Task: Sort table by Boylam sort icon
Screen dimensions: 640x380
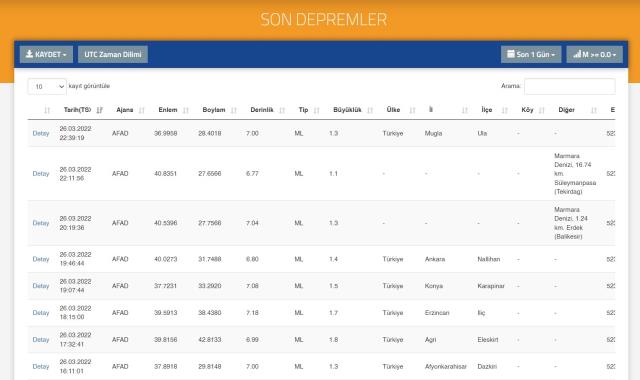Action: point(234,110)
